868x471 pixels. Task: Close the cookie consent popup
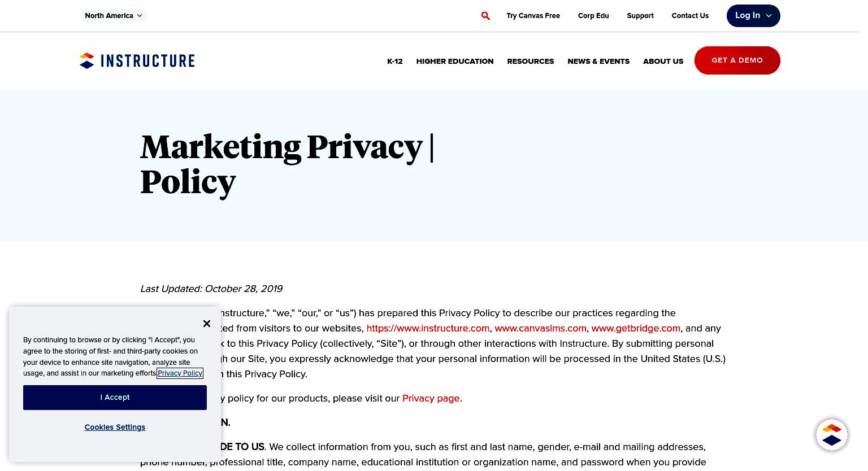[207, 324]
